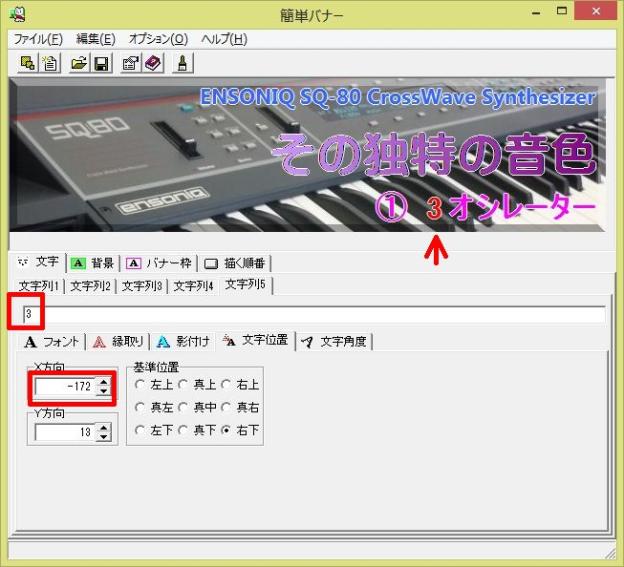The width and height of the screenshot is (624, 567).
Task: Click the open folder toolbar icon
Action: pyautogui.click(x=78, y=63)
